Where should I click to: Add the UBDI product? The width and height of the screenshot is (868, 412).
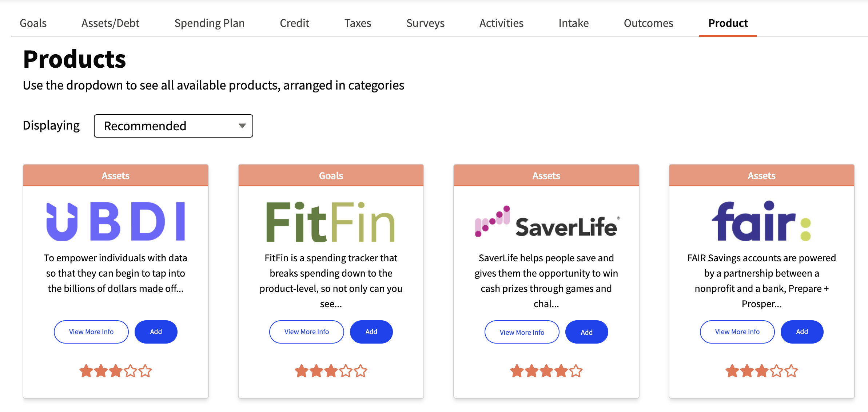point(156,332)
